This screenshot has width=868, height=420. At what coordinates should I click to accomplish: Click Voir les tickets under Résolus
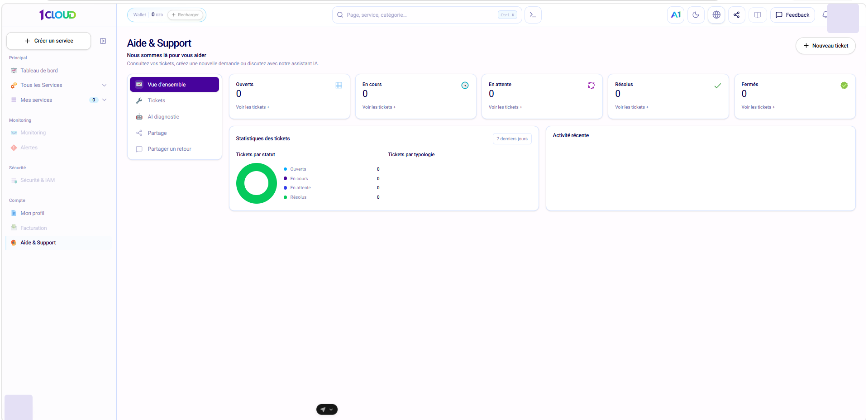631,107
